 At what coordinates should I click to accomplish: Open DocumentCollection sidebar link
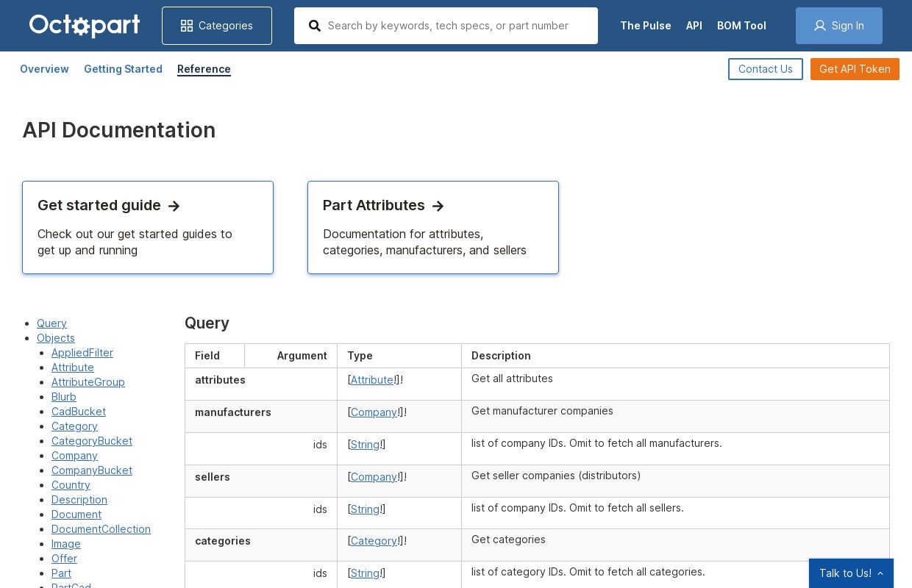tap(101, 529)
